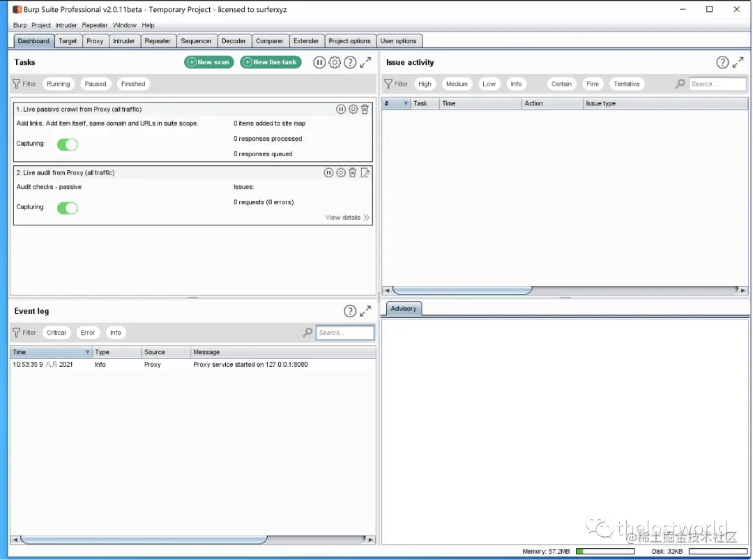Open the Project menu
The width and height of the screenshot is (753, 560).
click(x=41, y=25)
